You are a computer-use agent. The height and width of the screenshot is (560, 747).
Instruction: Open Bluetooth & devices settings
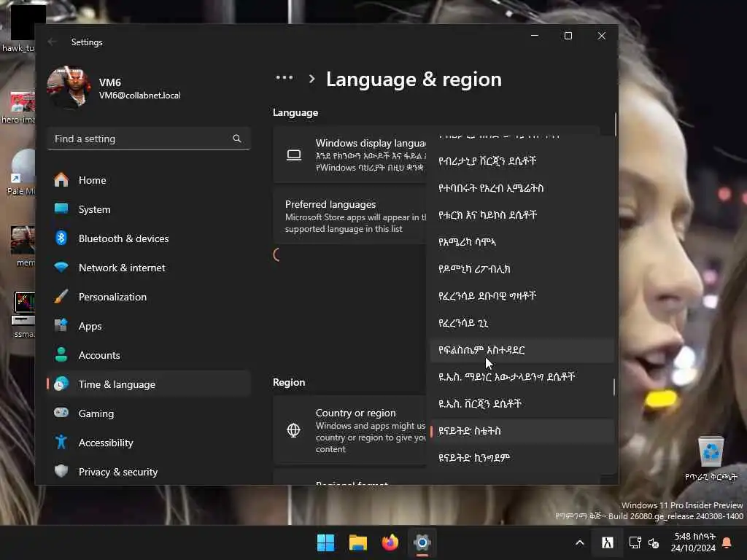pyautogui.click(x=149, y=238)
